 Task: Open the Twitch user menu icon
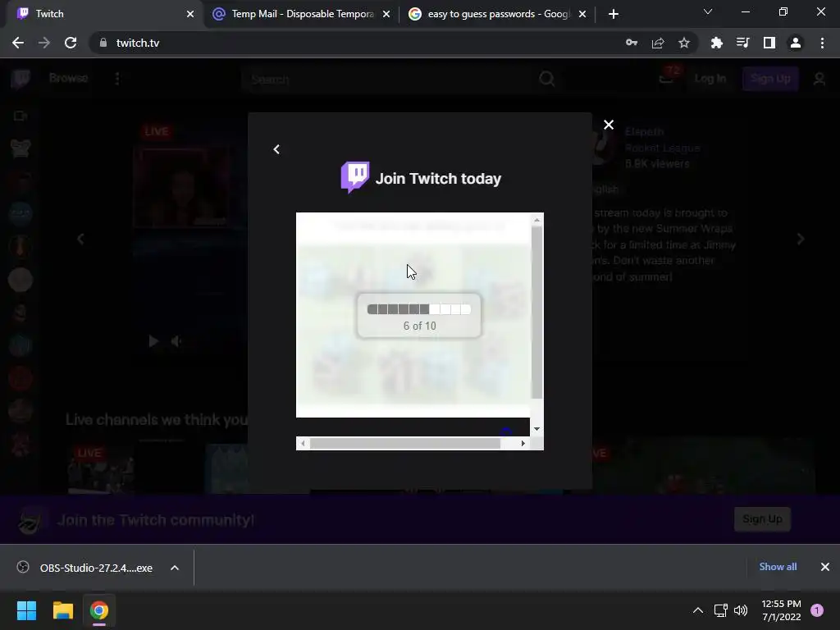pyautogui.click(x=819, y=80)
